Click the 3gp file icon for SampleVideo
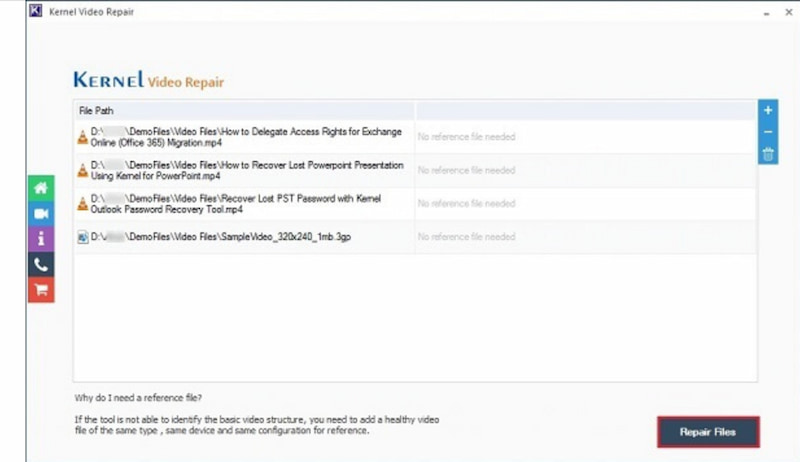 pos(83,238)
